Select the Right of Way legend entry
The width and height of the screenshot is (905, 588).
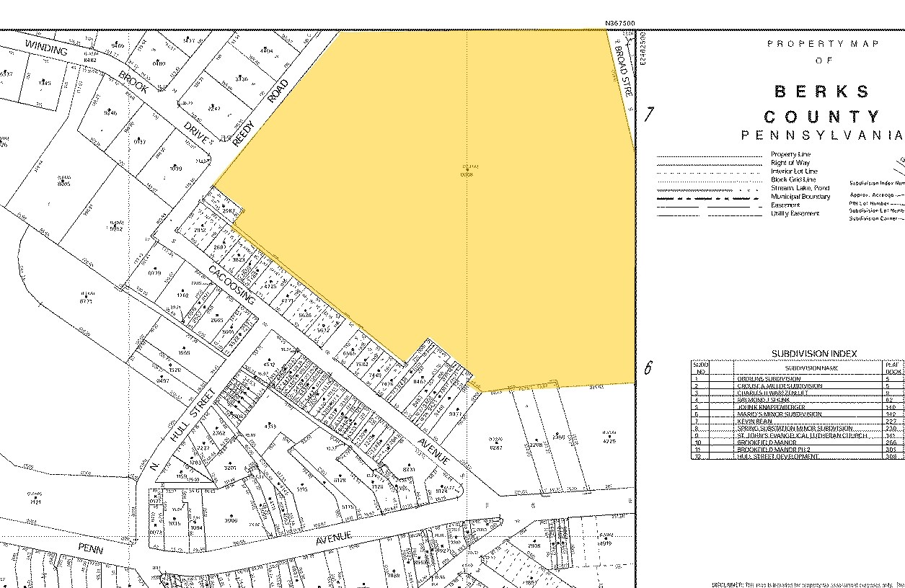790,163
